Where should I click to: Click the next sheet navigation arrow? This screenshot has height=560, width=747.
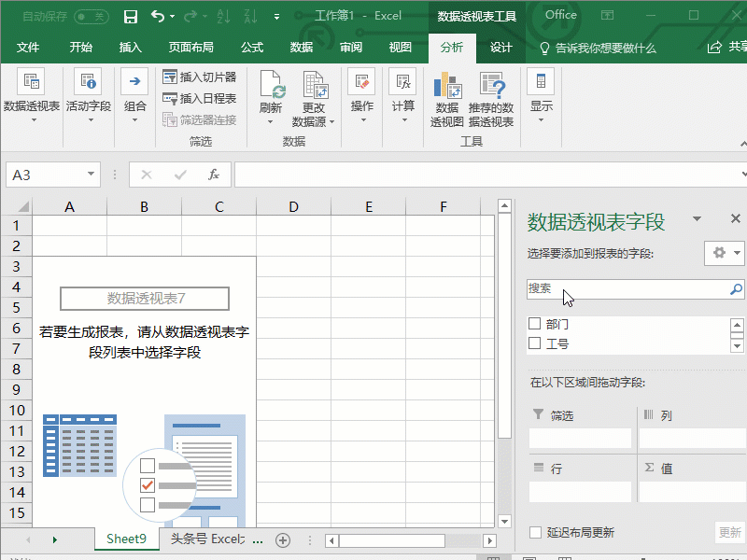click(55, 540)
